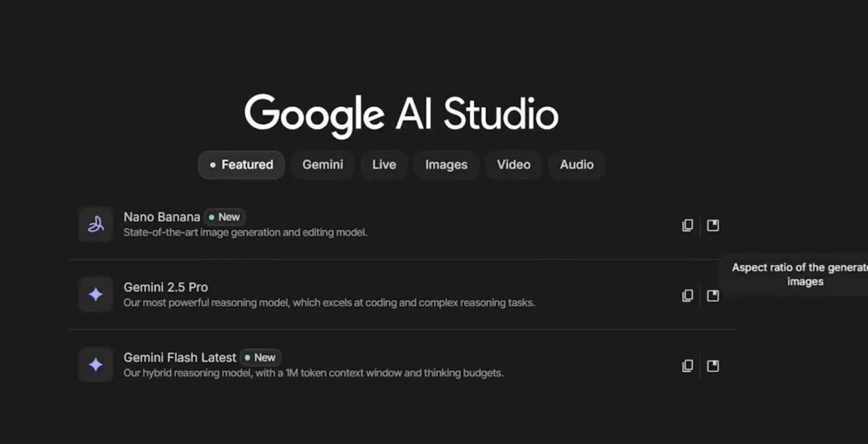This screenshot has width=868, height=444.
Task: Click "Our hybrid reasoning model" description text
Action: (313, 373)
